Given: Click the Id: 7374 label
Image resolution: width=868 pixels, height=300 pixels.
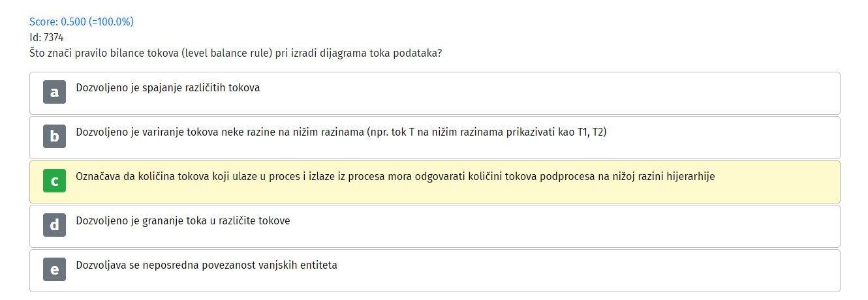Looking at the screenshot, I should [46, 37].
